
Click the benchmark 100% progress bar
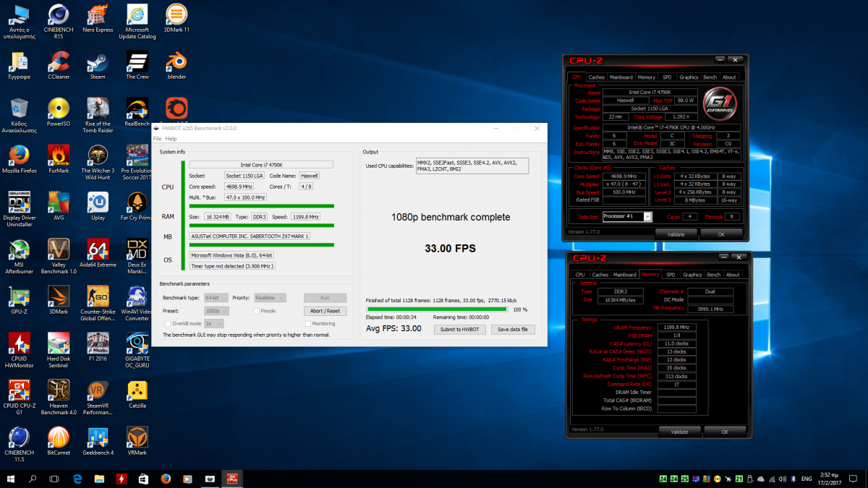click(x=436, y=309)
